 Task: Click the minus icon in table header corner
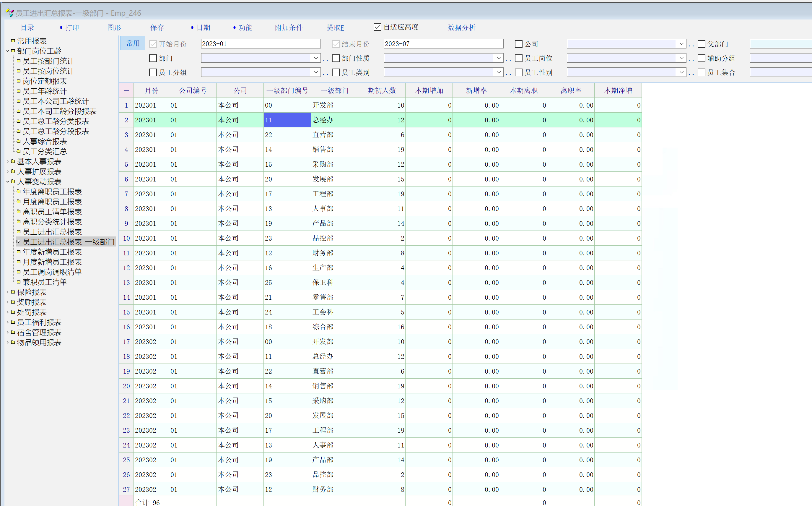126,91
